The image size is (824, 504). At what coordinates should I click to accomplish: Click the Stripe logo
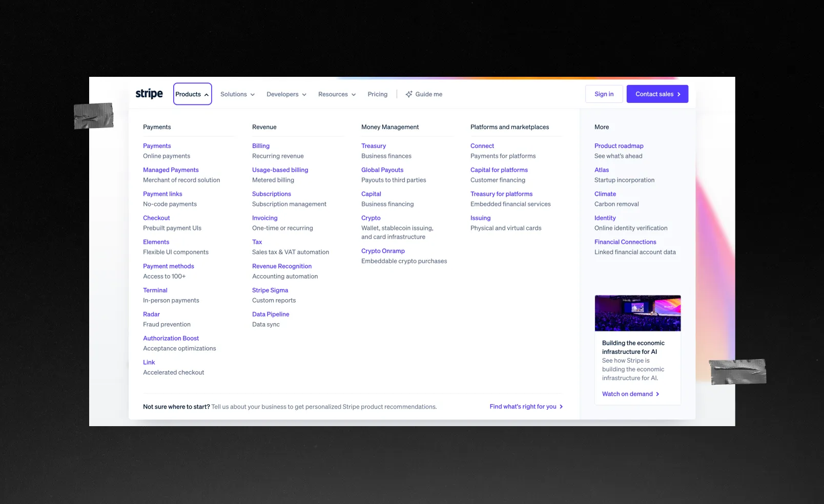pos(149,94)
